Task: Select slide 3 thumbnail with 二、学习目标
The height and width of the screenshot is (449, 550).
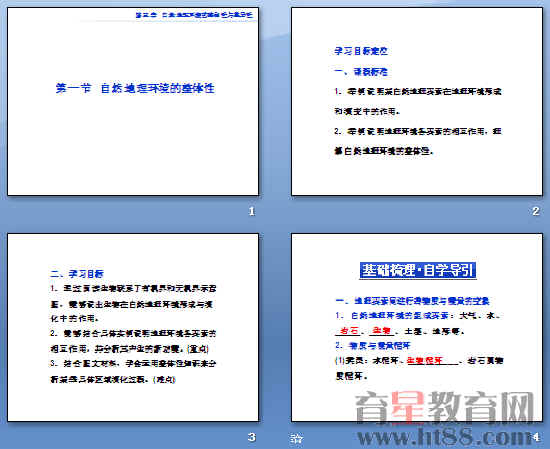Action: click(133, 327)
